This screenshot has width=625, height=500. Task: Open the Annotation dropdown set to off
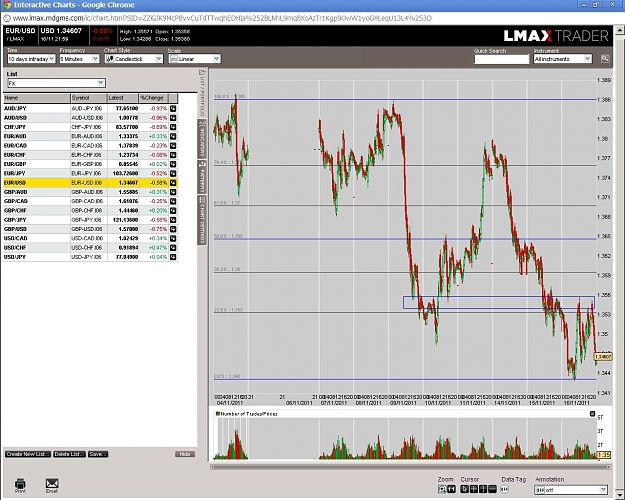[x=571, y=490]
